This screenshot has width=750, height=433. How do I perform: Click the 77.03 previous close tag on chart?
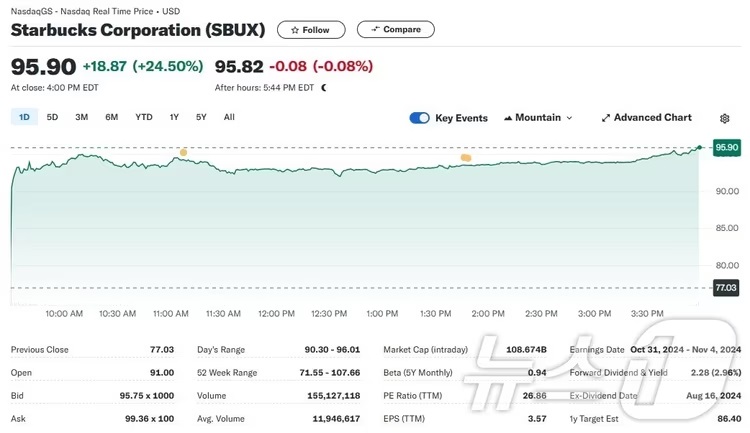point(726,288)
